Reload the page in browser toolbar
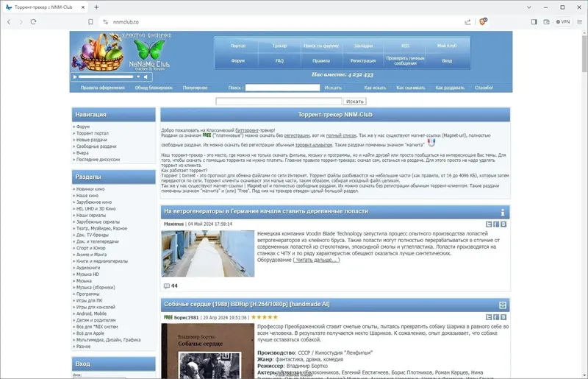588x379 pixels. pyautogui.click(x=33, y=22)
